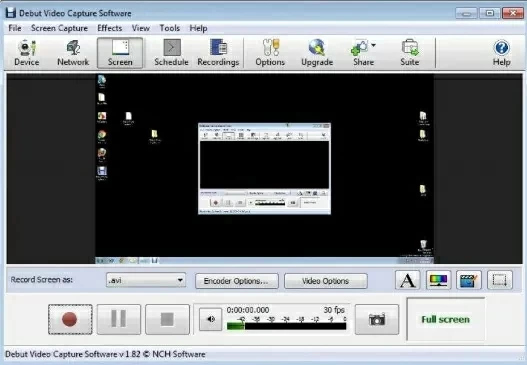
Task: Open the Recordings list
Action: click(x=218, y=53)
